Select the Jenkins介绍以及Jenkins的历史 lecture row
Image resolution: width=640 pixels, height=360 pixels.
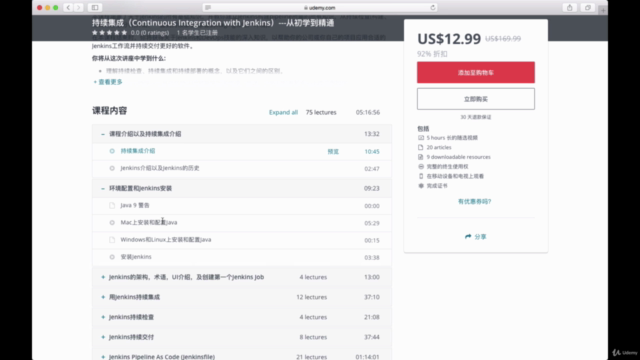tap(242, 168)
